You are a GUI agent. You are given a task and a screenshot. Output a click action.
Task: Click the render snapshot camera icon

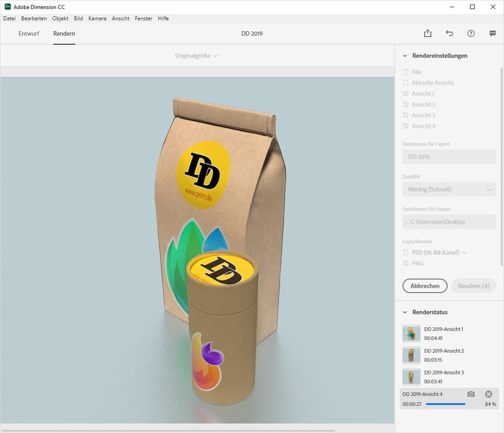tap(471, 394)
